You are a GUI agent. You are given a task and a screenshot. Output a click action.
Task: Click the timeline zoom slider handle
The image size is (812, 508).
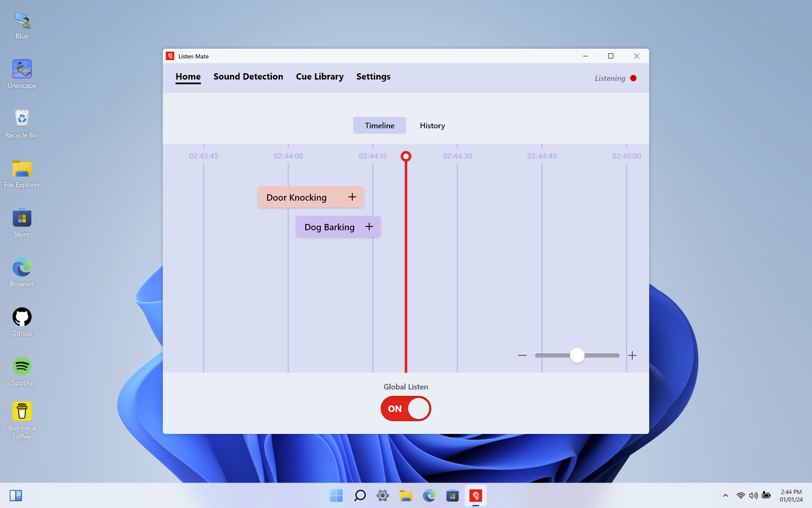(577, 356)
